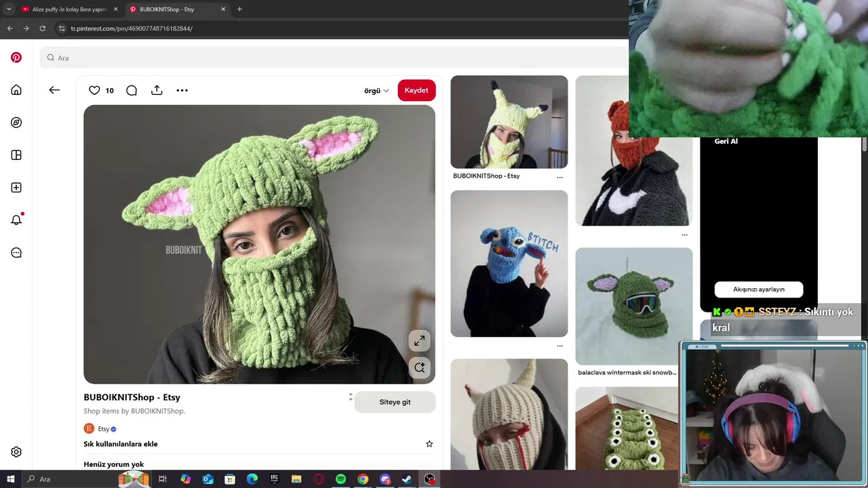Click balaclava wintermask ski snowb... caption

click(x=627, y=373)
